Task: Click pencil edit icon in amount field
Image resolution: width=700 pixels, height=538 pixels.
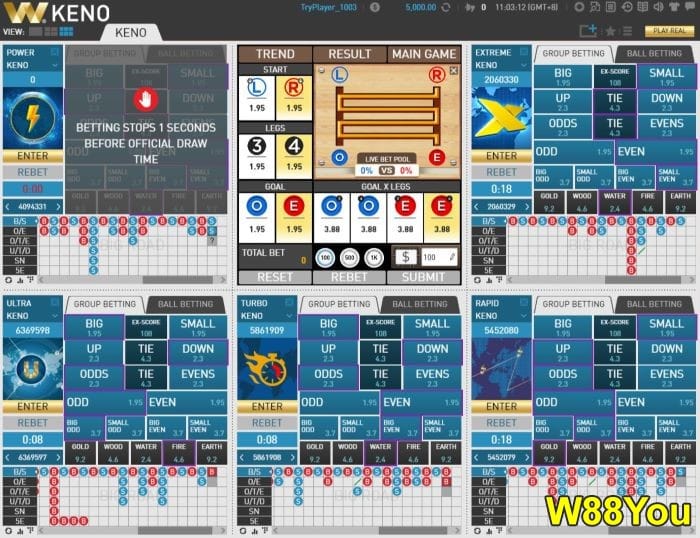Action: coord(452,257)
